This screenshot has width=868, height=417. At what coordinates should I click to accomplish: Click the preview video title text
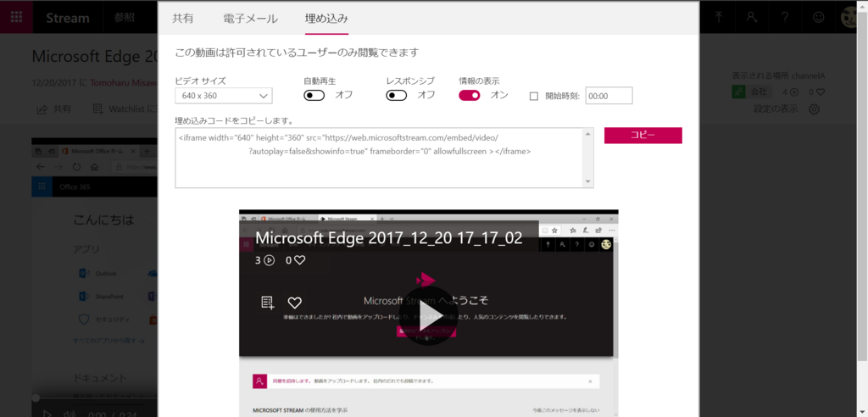[x=389, y=237]
